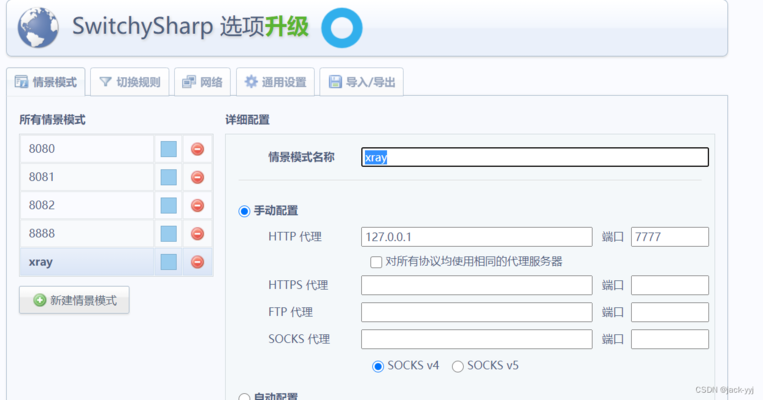This screenshot has width=763, height=400.
Task: Select the 8081 profile in the list
Action: [86, 177]
